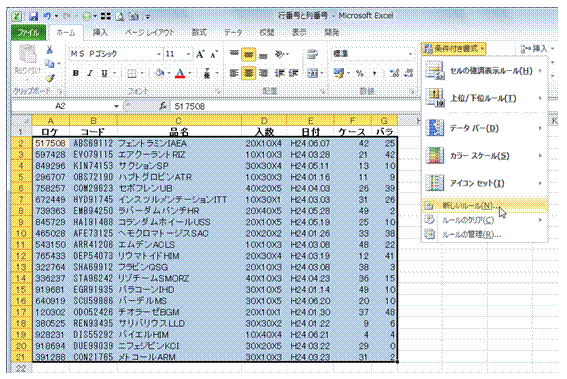Click the Align Text Left icon
567x379 pixels.
234,73
